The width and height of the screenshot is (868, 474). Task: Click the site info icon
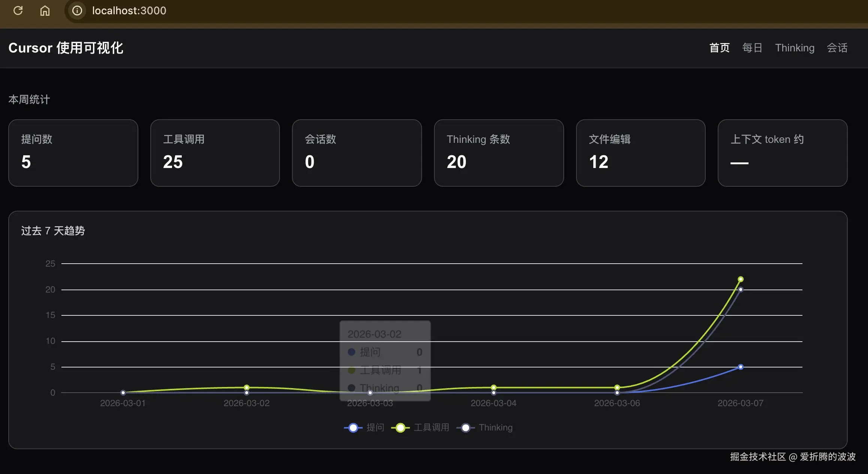pyautogui.click(x=77, y=10)
